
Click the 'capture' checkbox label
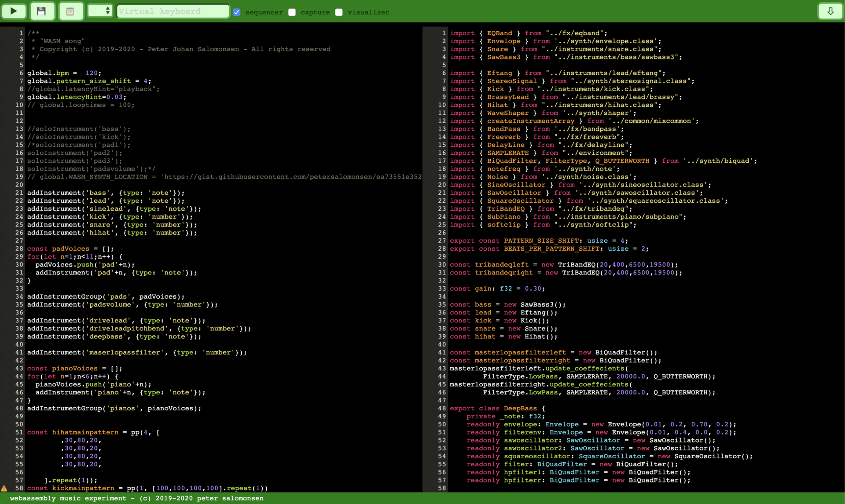315,12
